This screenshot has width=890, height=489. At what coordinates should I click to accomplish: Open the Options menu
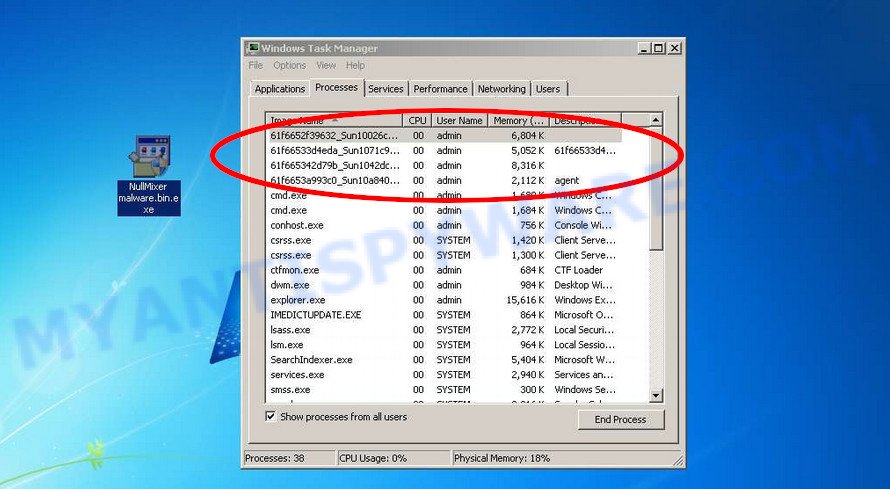point(289,65)
